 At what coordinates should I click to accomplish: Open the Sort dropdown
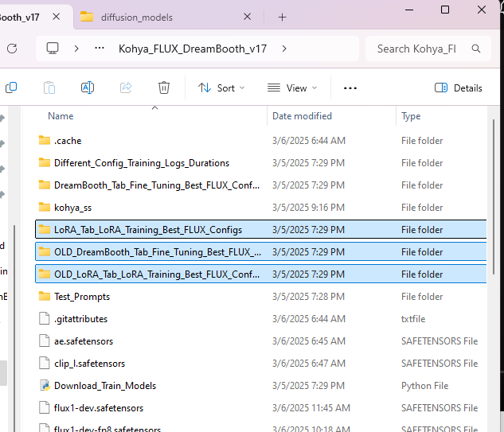[221, 88]
